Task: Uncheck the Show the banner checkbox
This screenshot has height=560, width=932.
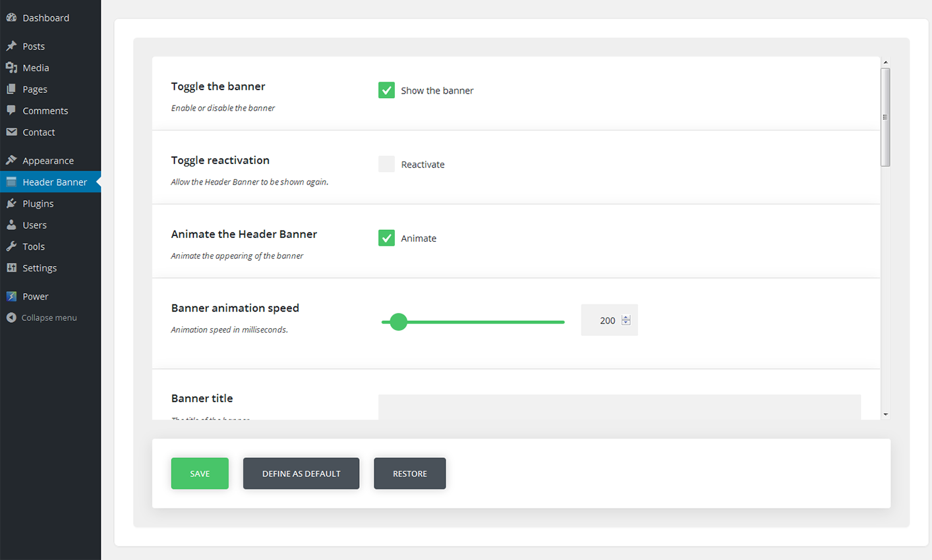Action: (386, 90)
